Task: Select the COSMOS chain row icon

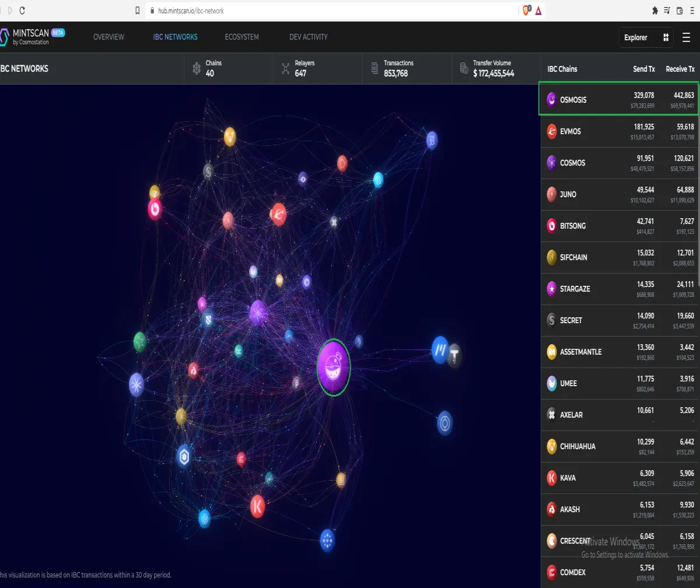Action: 551,163
